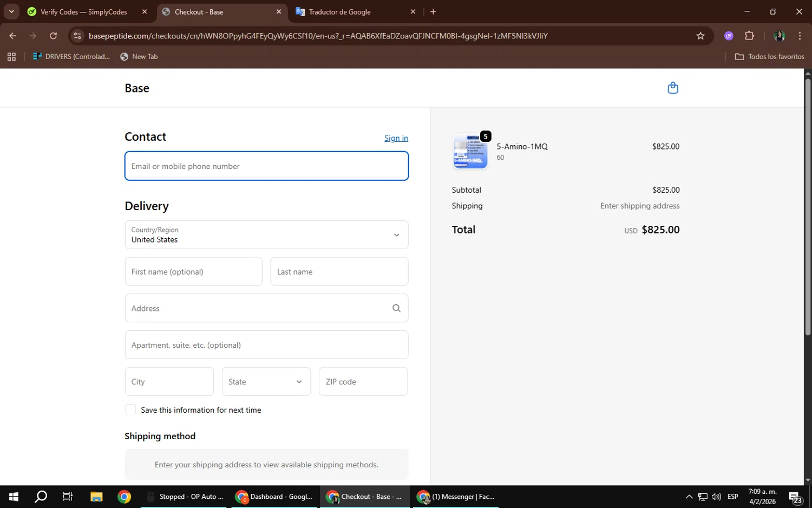
Task: Switch to the Checkout - Base taskbar window
Action: click(365, 497)
